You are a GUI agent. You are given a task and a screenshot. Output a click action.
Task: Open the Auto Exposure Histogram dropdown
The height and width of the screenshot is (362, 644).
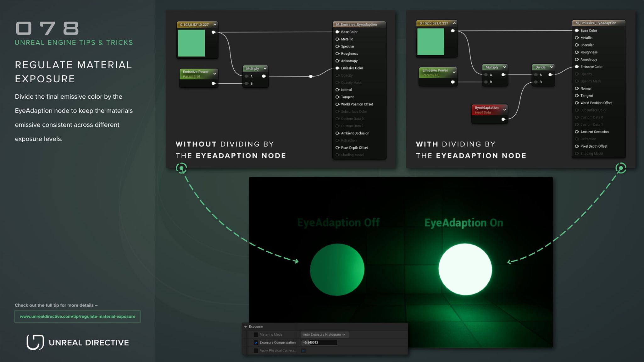coord(325,334)
